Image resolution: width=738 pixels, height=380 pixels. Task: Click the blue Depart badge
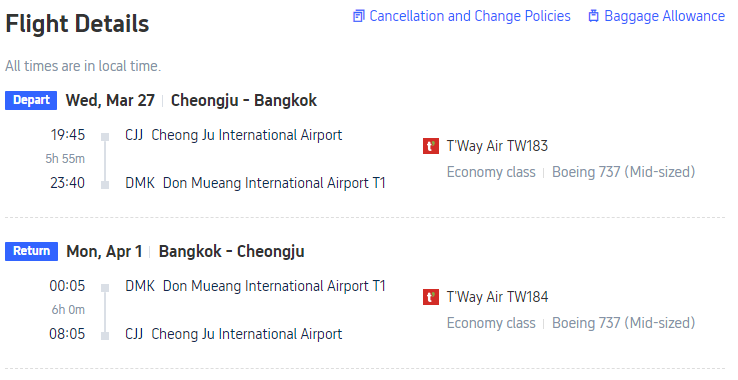(31, 100)
